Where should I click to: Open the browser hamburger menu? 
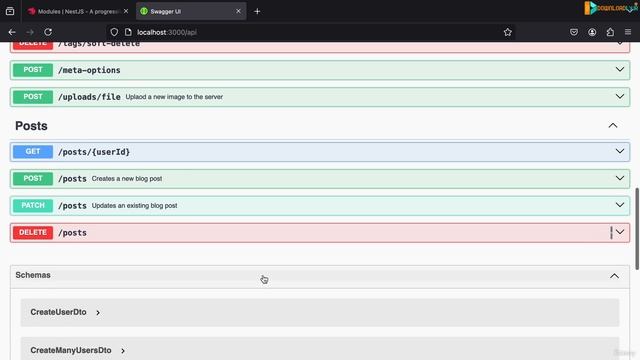628,32
